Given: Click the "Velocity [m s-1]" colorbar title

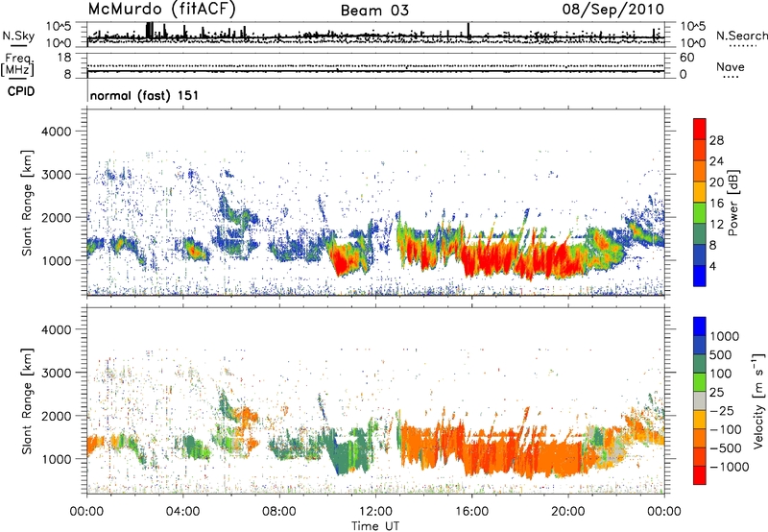Looking at the screenshot, I should pyautogui.click(x=758, y=400).
